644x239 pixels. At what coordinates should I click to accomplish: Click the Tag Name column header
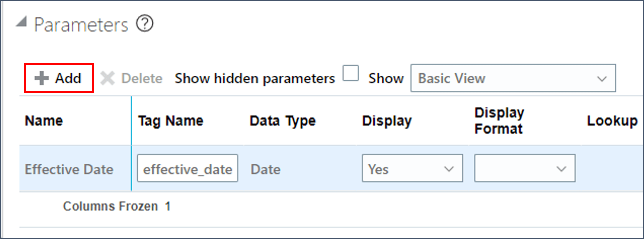coord(171,120)
